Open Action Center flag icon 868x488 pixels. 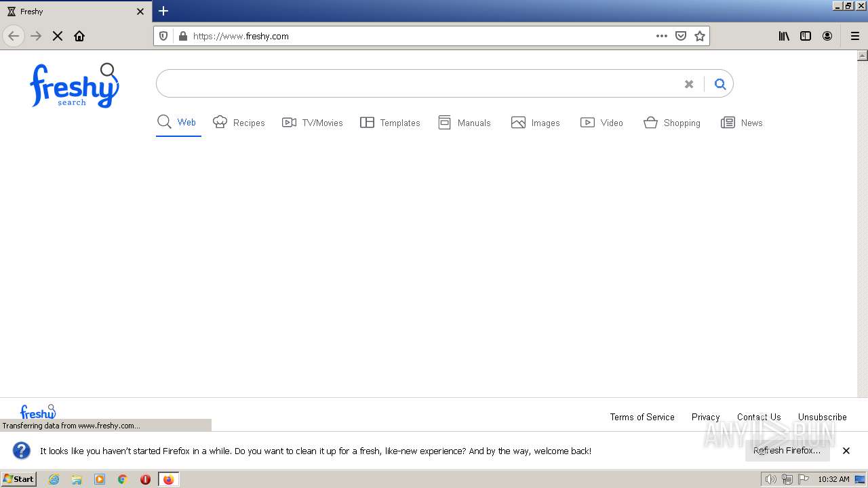804,479
